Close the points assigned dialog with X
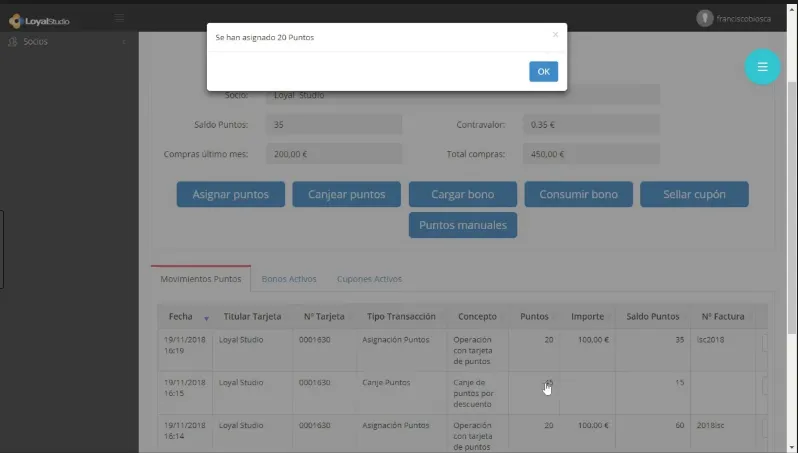The image size is (798, 453). coord(555,35)
